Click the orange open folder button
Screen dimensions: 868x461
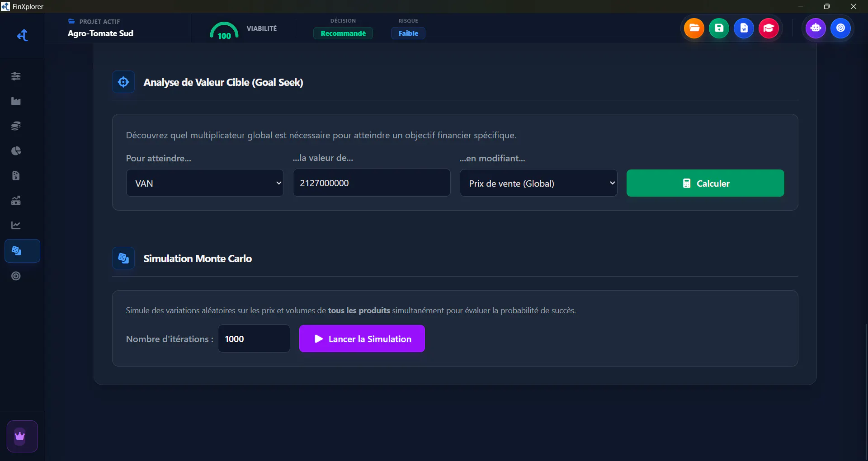point(694,28)
